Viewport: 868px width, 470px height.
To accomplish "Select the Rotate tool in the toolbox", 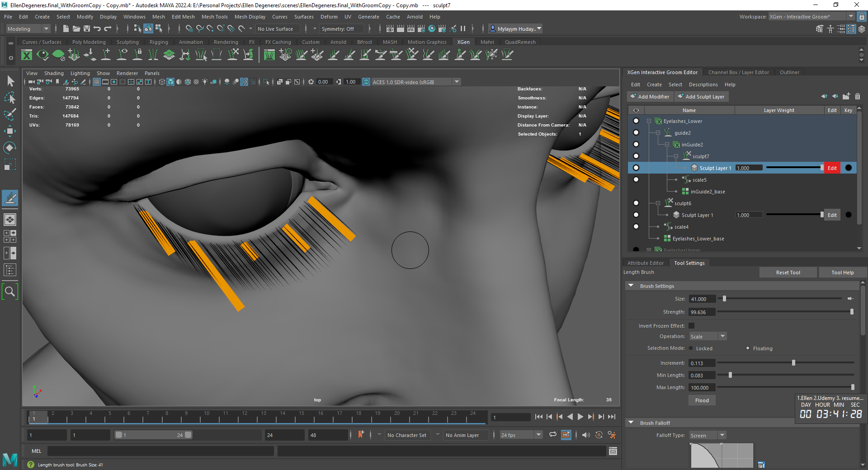I will [x=10, y=147].
